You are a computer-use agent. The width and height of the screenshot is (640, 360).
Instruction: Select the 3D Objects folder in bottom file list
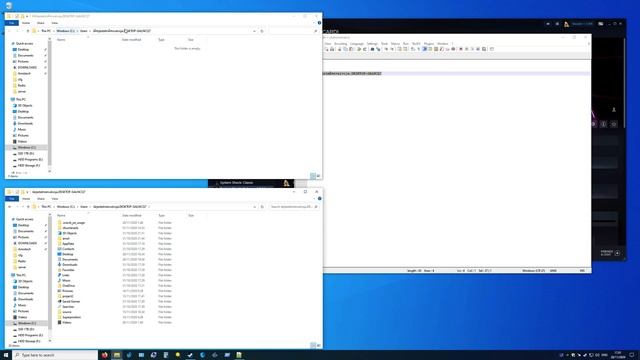click(x=69, y=233)
